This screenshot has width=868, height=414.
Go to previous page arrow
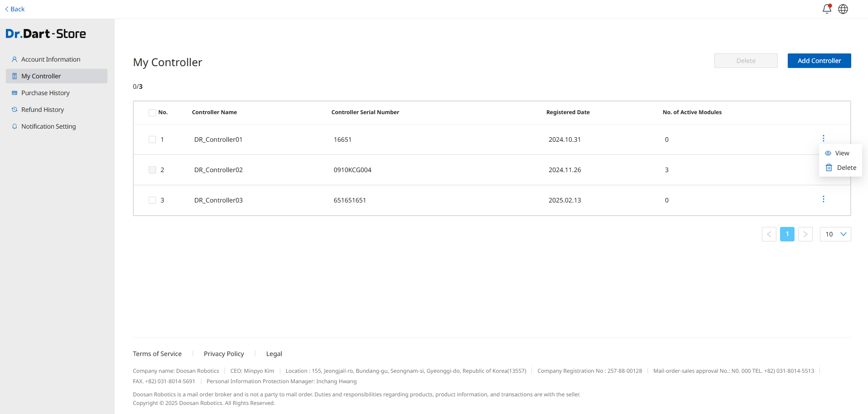click(x=769, y=234)
